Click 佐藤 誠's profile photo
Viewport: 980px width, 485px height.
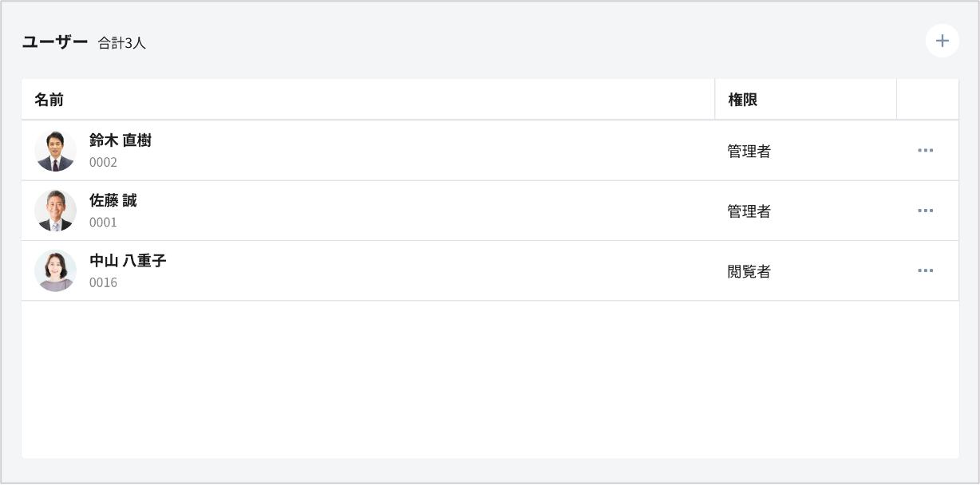point(56,211)
